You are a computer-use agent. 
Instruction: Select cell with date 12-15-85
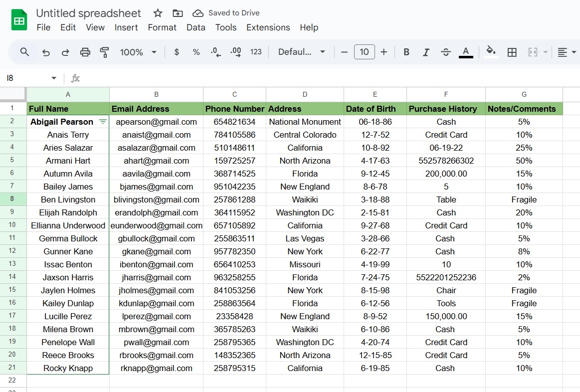point(375,355)
